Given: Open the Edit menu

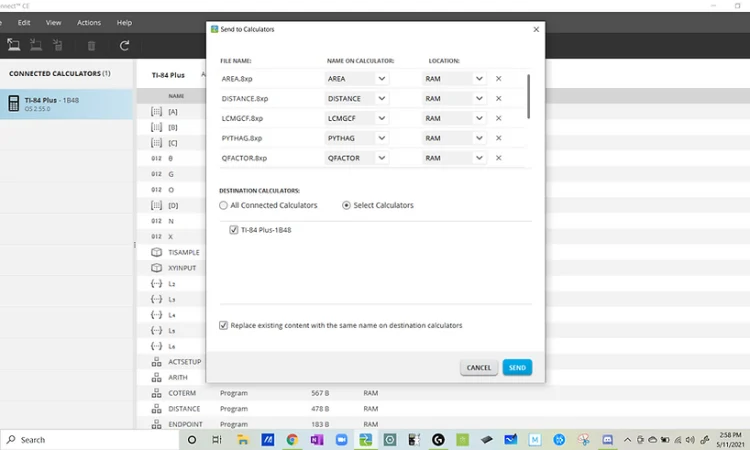Looking at the screenshot, I should (x=24, y=22).
